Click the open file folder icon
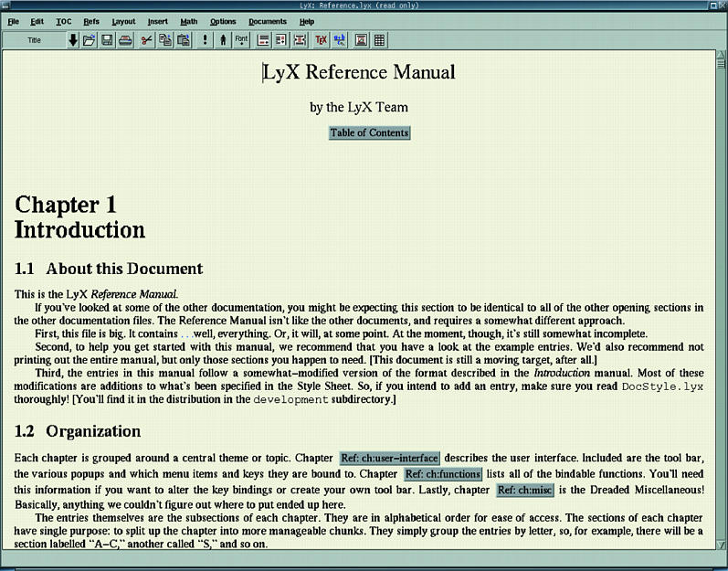Viewport: 728px width, 571px height. [x=90, y=40]
